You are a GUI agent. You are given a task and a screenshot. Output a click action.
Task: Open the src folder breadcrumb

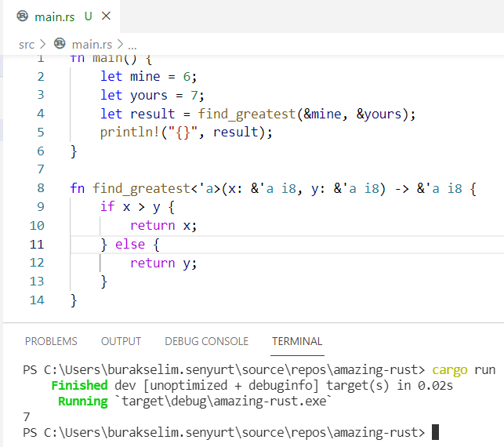click(27, 45)
